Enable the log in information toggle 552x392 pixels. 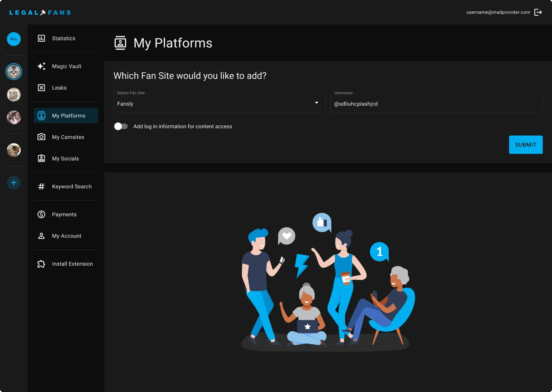(x=121, y=126)
